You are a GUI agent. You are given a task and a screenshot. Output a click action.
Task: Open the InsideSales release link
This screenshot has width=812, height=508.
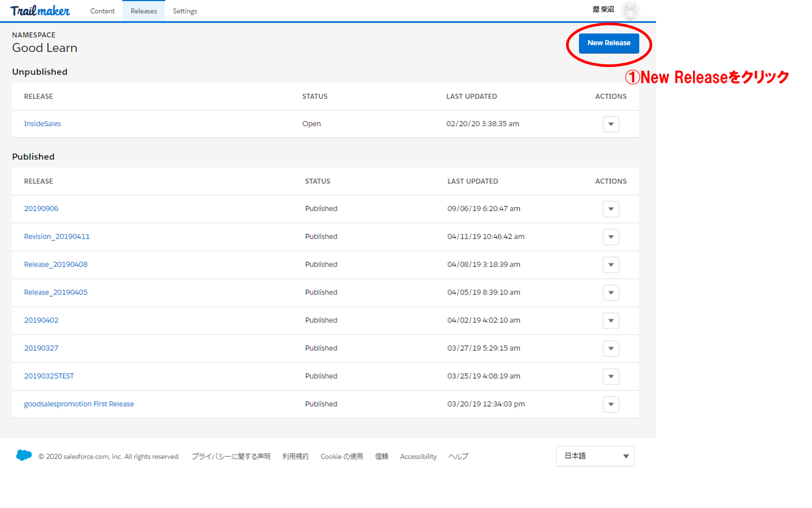42,124
